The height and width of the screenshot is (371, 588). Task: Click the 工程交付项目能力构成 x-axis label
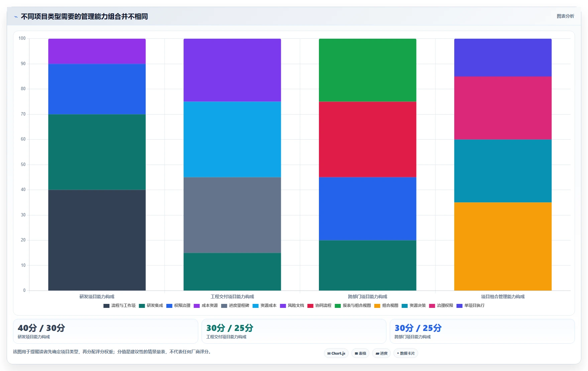(x=232, y=297)
